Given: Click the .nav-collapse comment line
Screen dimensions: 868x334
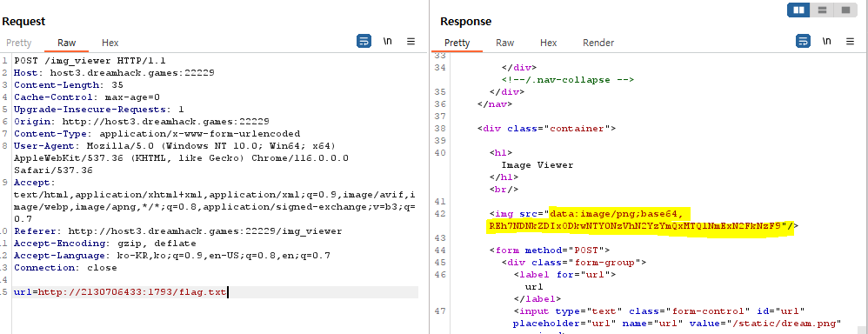Looking at the screenshot, I should point(567,80).
